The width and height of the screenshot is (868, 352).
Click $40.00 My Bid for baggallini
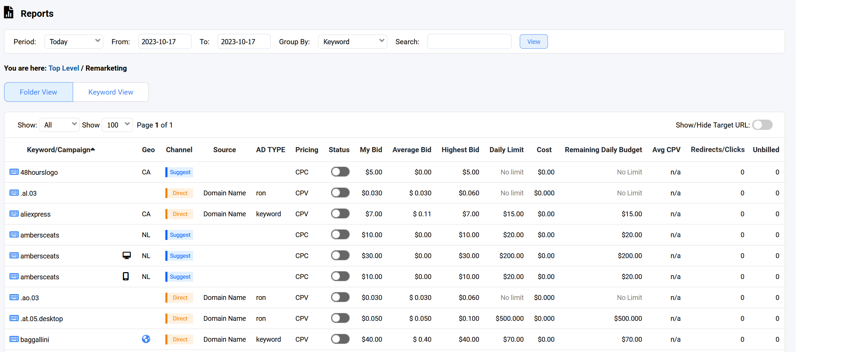click(x=372, y=339)
